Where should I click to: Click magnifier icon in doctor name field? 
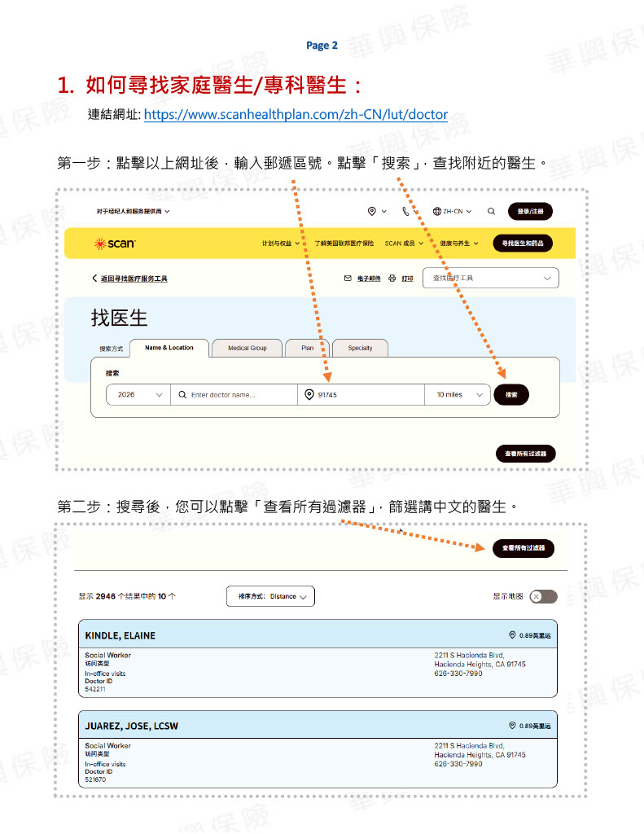pyautogui.click(x=182, y=395)
